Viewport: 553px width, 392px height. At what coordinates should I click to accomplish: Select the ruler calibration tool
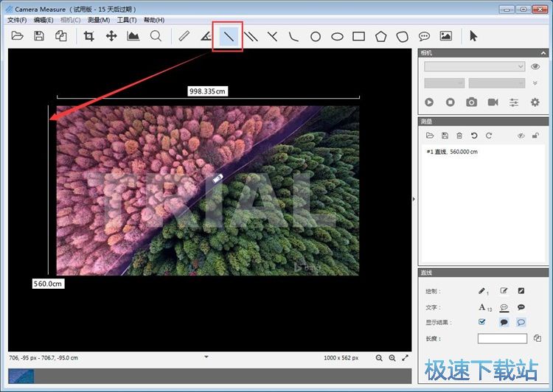tap(184, 36)
